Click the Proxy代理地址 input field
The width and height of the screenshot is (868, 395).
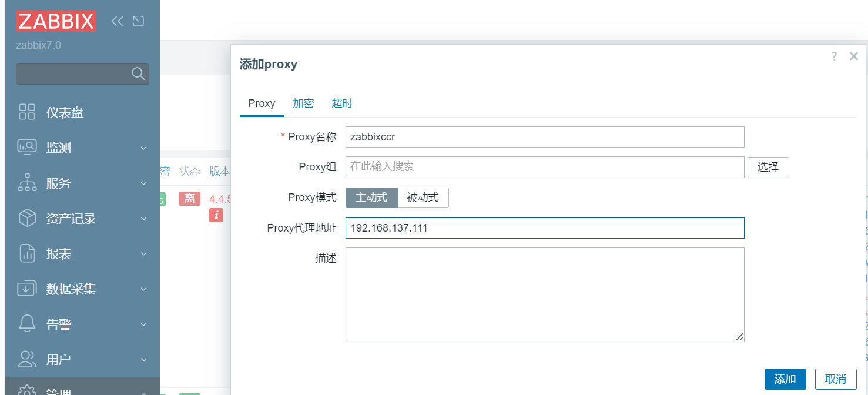(x=545, y=228)
